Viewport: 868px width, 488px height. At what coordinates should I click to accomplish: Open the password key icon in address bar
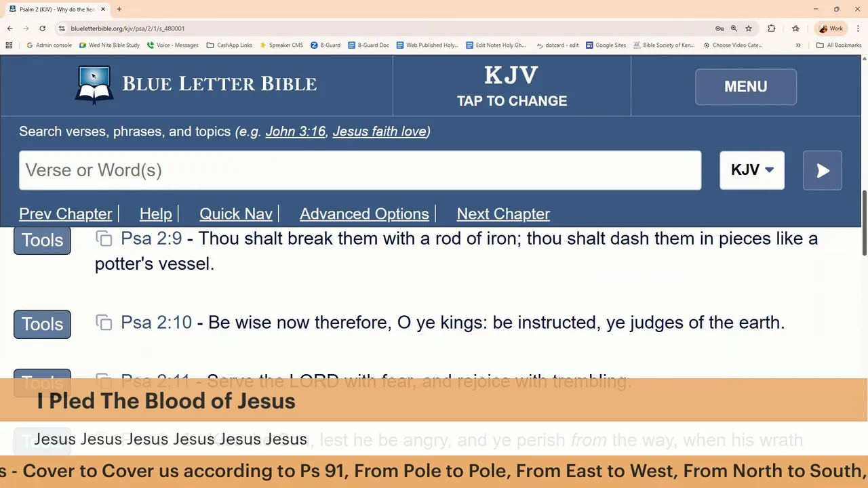pyautogui.click(x=719, y=28)
